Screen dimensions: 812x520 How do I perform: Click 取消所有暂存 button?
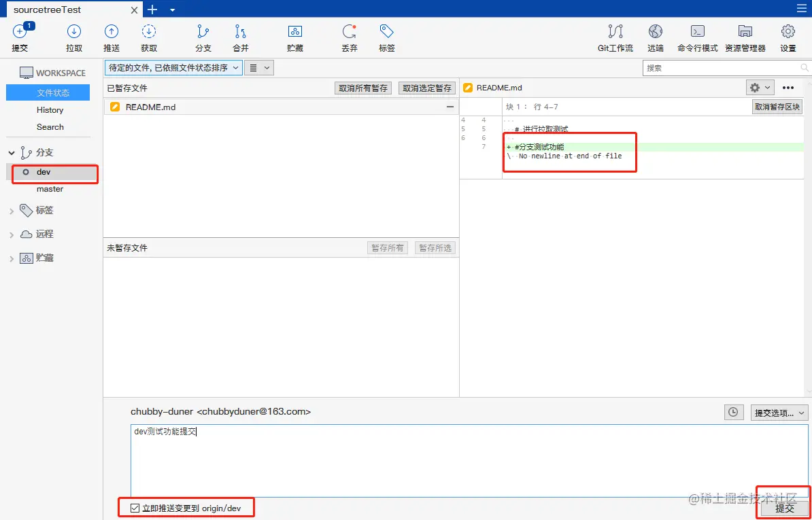coord(363,88)
